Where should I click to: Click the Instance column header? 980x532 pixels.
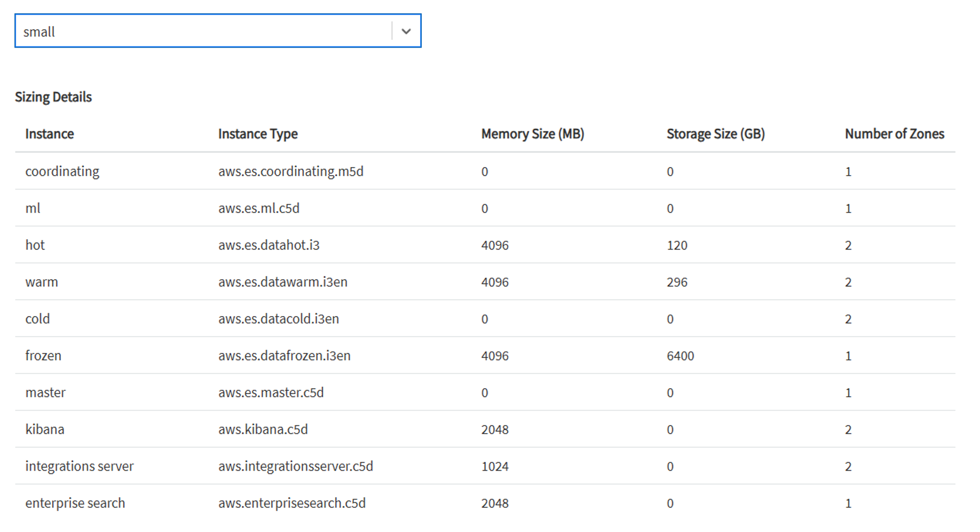pyautogui.click(x=49, y=134)
